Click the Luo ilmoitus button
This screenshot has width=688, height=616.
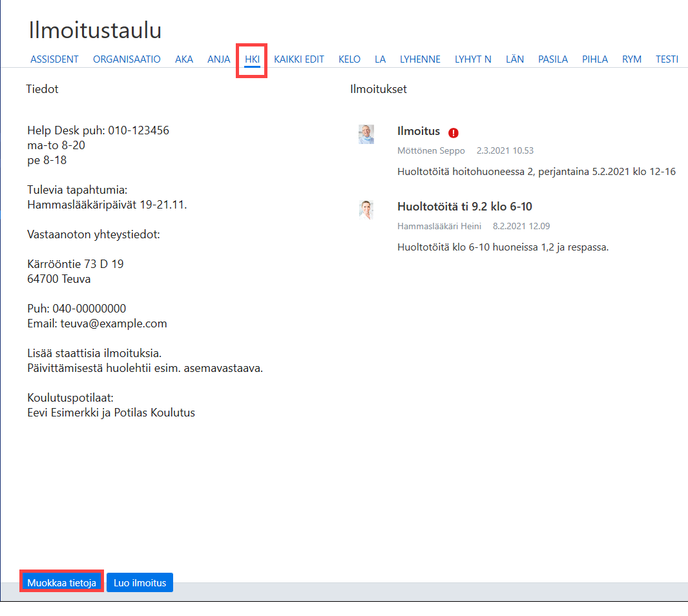tap(140, 582)
